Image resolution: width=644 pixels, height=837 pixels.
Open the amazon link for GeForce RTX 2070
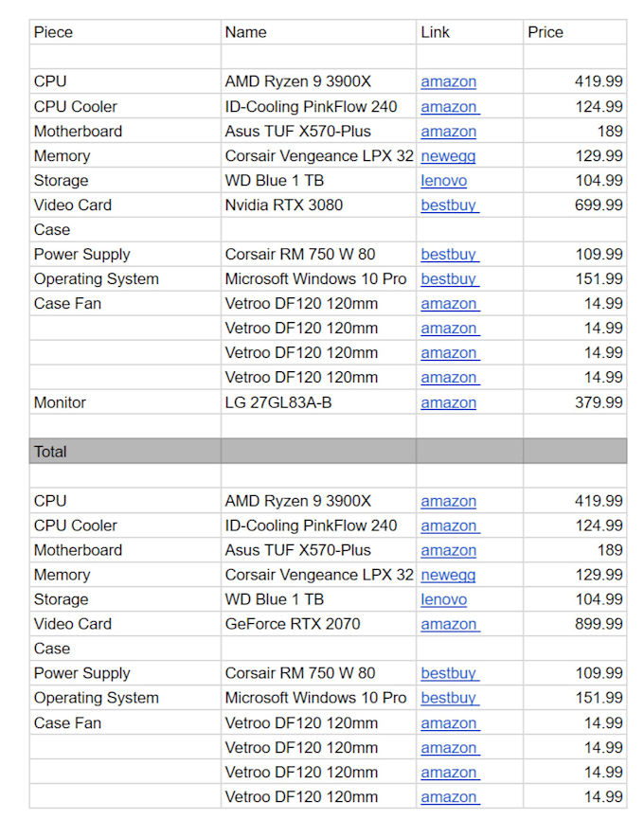(450, 624)
